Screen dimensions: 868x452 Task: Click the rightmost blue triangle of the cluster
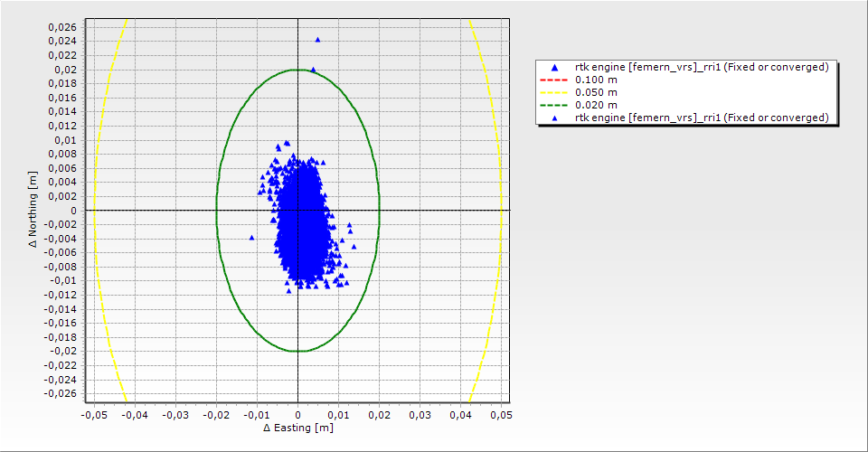(351, 226)
